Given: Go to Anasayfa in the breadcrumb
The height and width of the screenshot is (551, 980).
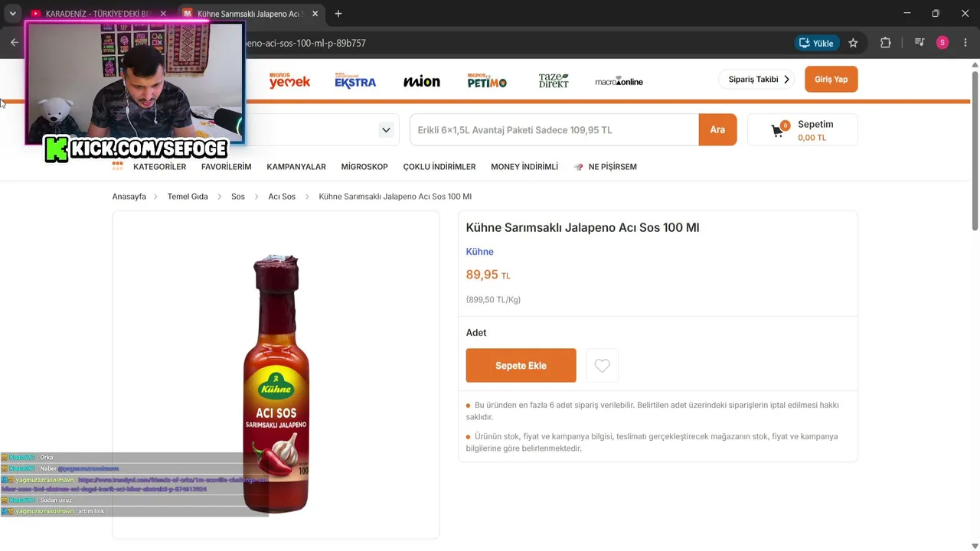Looking at the screenshot, I should (129, 197).
